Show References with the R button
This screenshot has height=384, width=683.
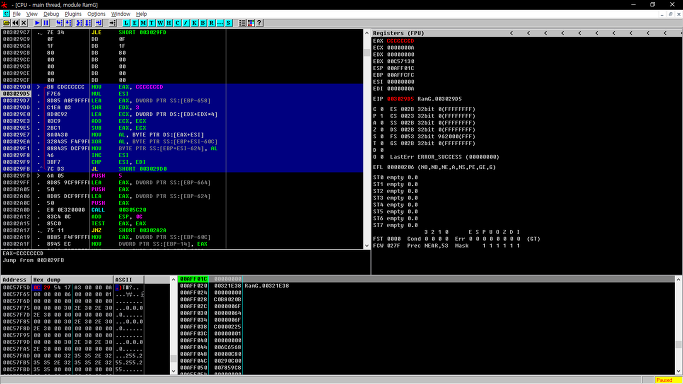pyautogui.click(x=212, y=23)
